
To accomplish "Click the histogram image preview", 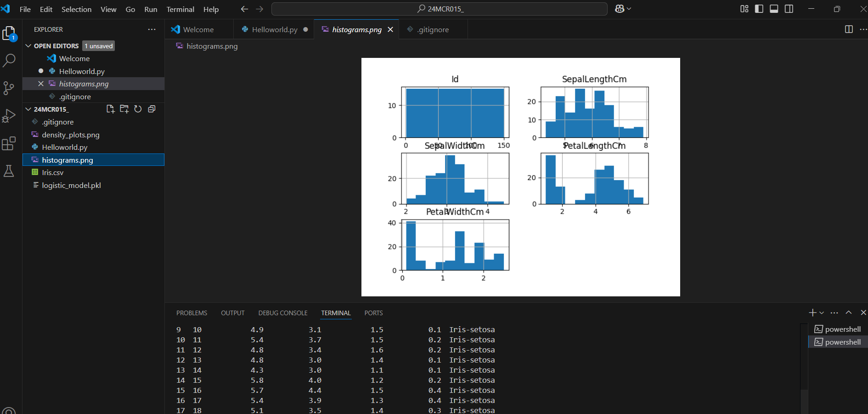I will tap(520, 177).
